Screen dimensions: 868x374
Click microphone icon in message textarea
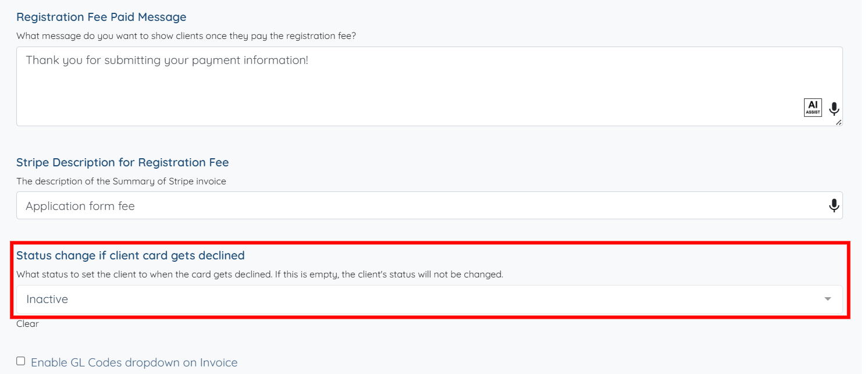834,109
